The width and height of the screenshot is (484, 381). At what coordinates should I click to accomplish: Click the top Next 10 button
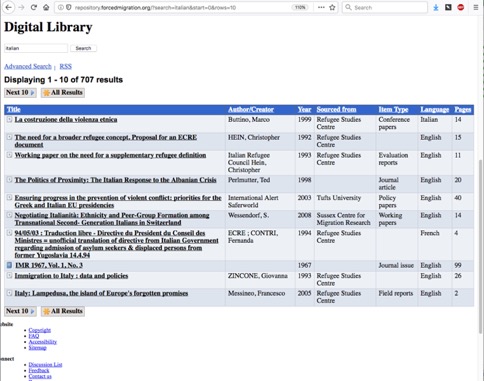coord(20,92)
